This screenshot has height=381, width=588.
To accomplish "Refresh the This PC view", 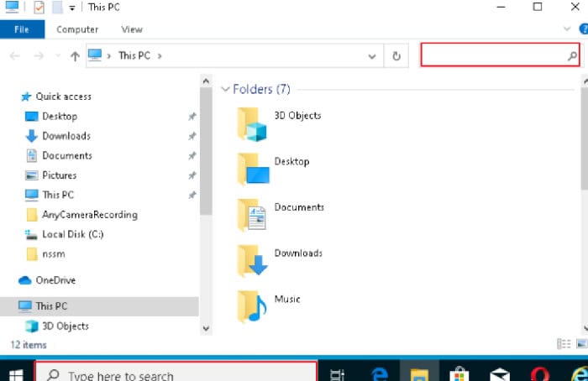I will (x=396, y=56).
